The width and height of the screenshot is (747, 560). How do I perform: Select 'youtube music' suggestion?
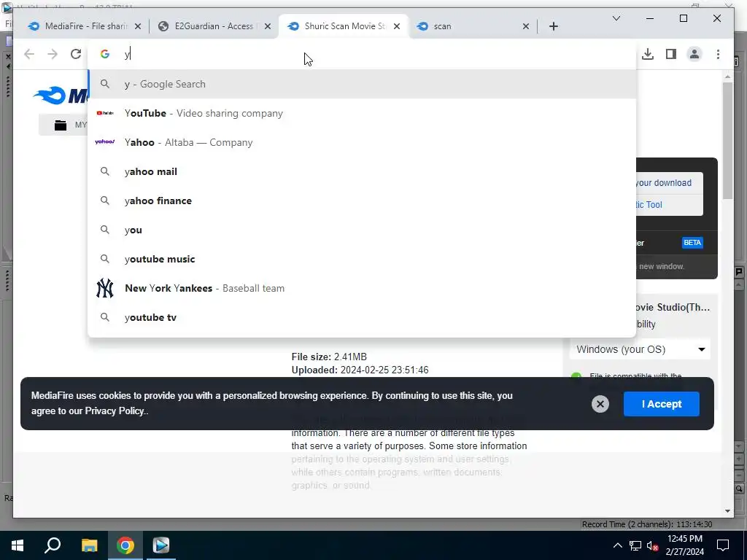[x=362, y=259]
